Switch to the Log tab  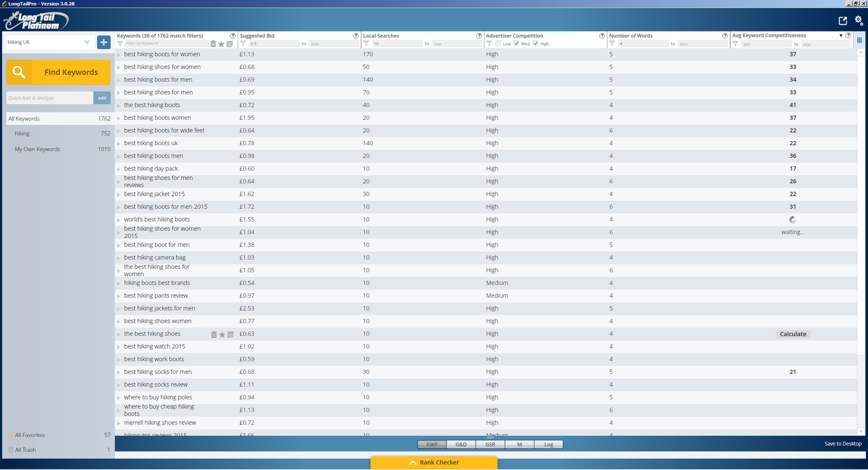pos(548,445)
